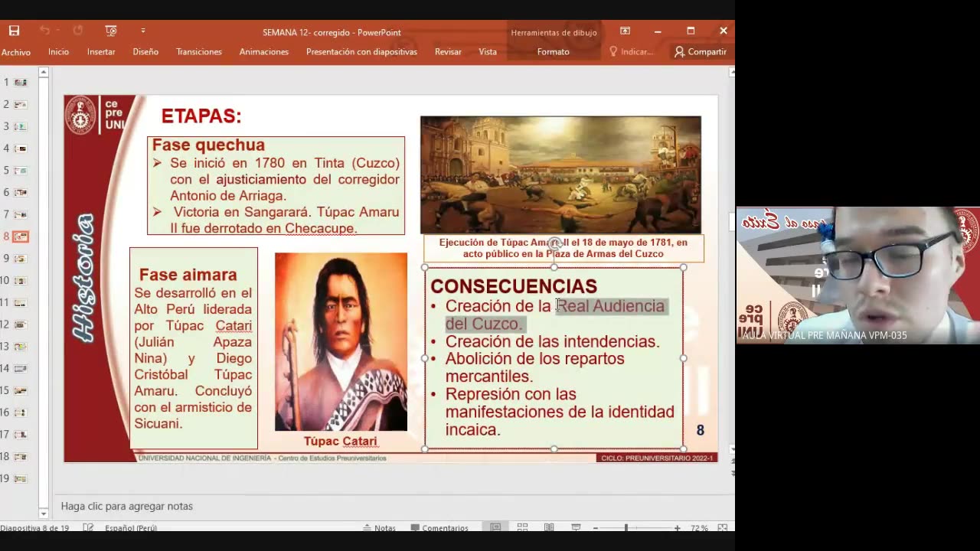Viewport: 980px width, 551px height.
Task: Toggle the Notas pane button
Action: (x=380, y=528)
